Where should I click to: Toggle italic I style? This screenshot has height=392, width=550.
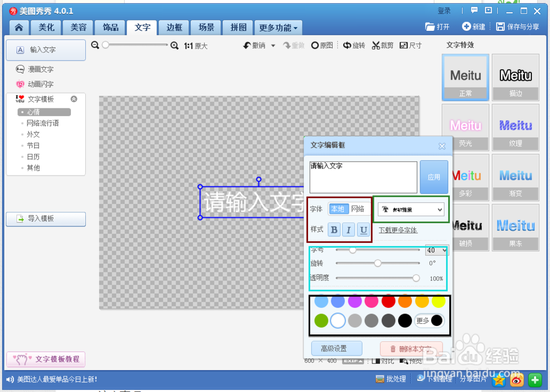349,230
